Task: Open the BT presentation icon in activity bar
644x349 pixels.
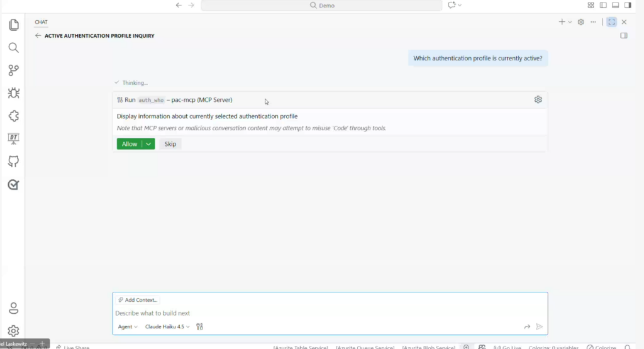Action: click(x=14, y=139)
